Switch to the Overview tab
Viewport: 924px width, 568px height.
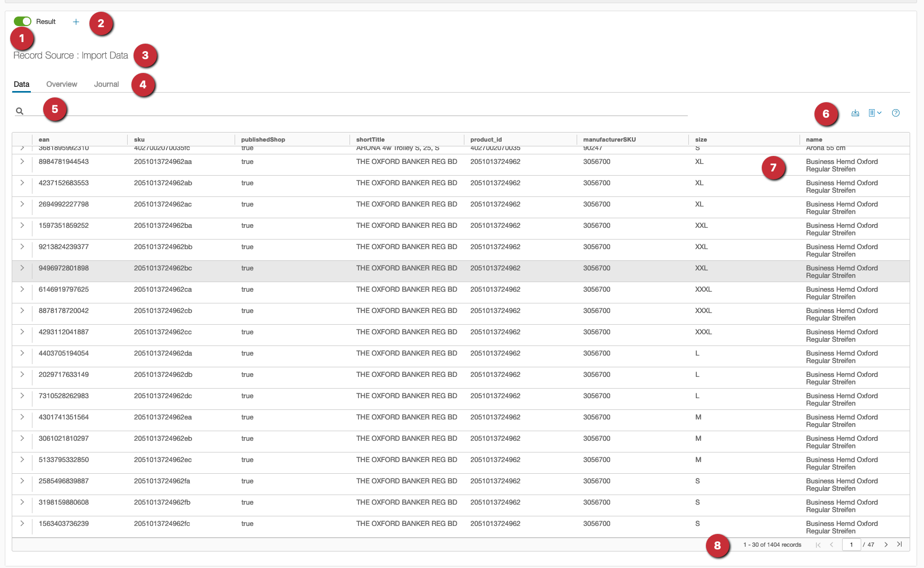pyautogui.click(x=62, y=84)
